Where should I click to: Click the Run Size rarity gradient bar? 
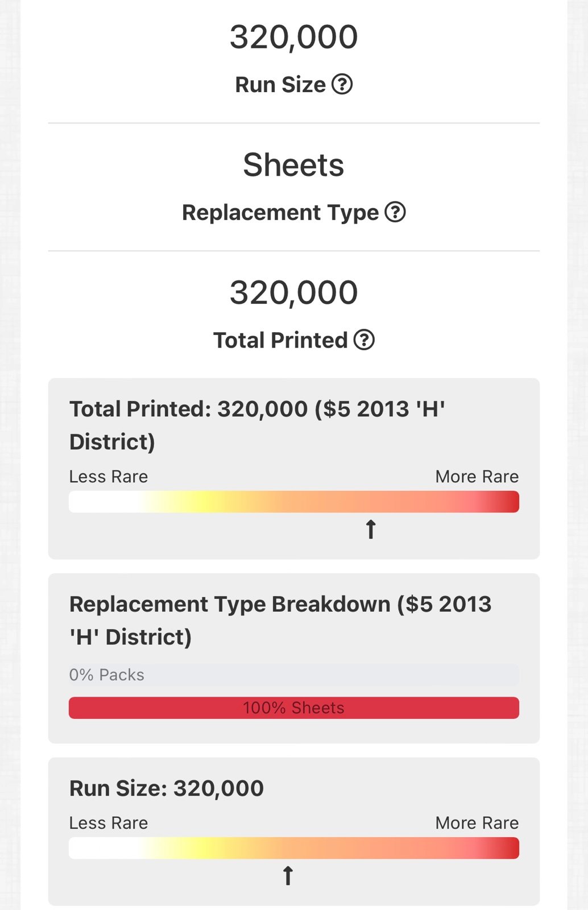[294, 848]
